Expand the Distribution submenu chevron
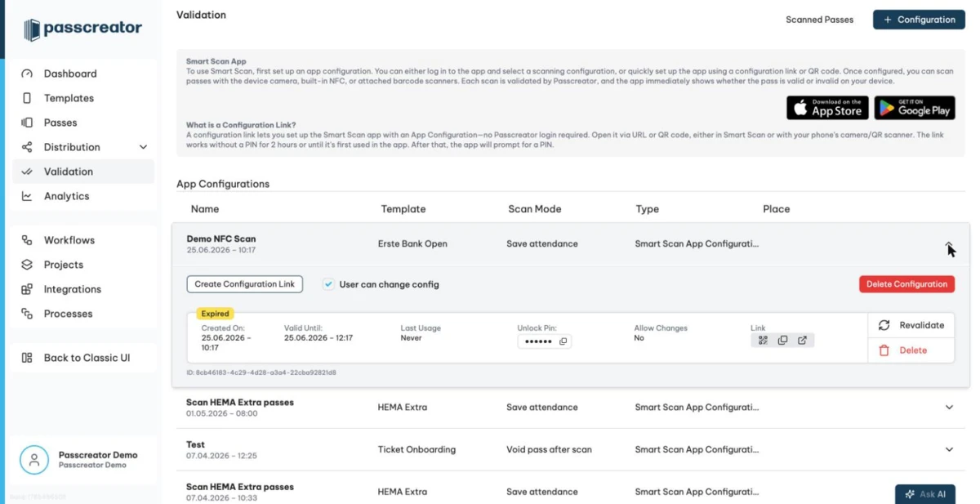Viewport: 980px width, 504px height. tap(144, 147)
